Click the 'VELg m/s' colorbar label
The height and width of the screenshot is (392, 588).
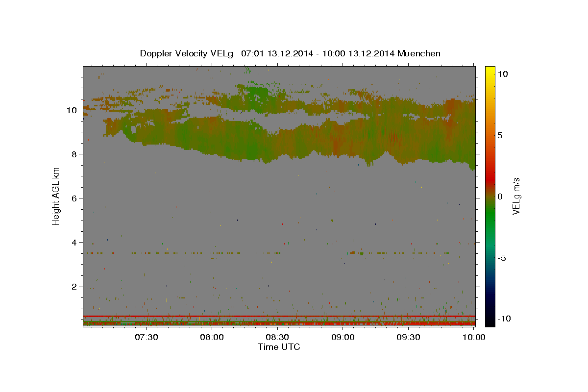click(x=516, y=196)
